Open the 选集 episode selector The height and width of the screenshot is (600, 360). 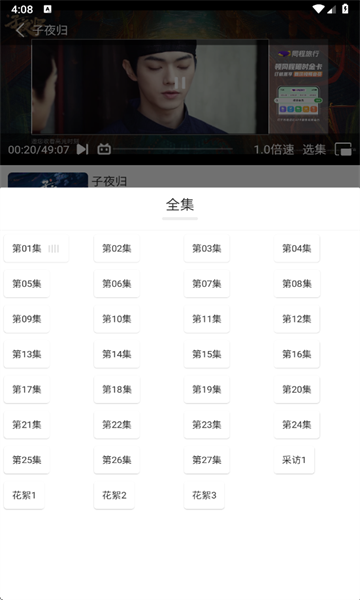coord(314,149)
